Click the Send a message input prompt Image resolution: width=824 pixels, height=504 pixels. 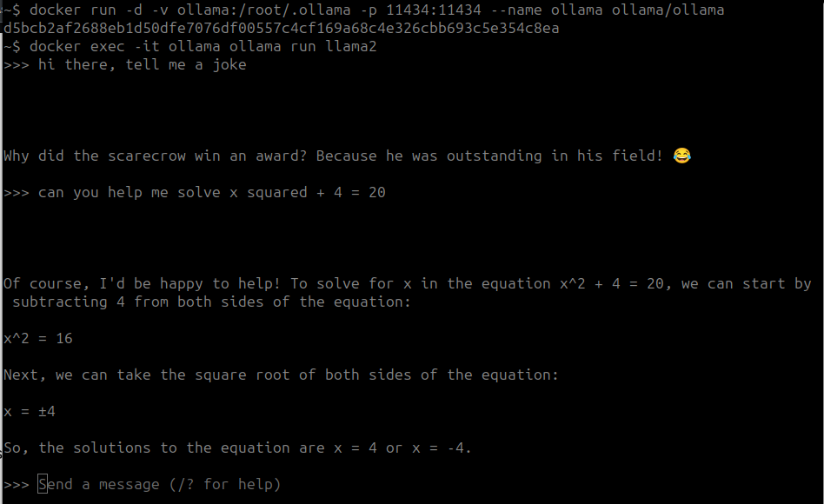tap(159, 484)
